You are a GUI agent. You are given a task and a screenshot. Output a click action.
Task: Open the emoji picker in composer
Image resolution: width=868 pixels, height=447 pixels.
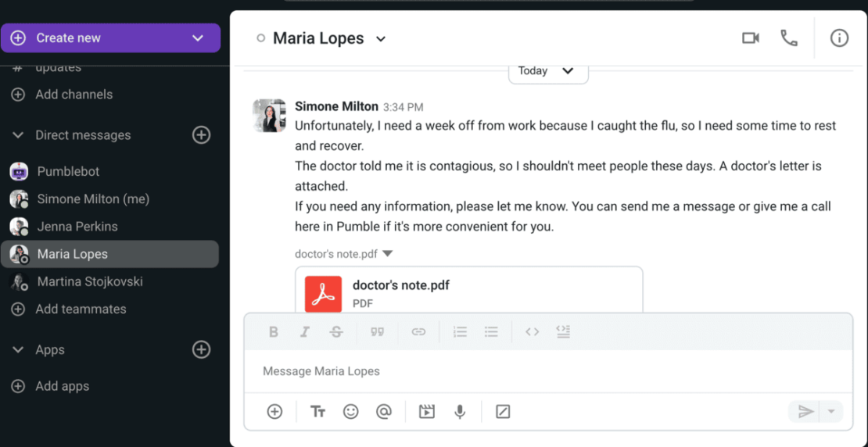coord(350,412)
